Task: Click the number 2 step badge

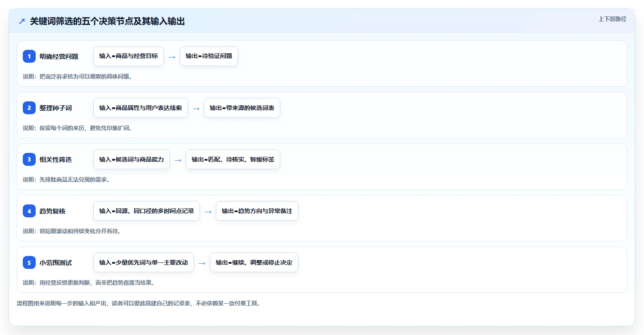Action: 29,108
